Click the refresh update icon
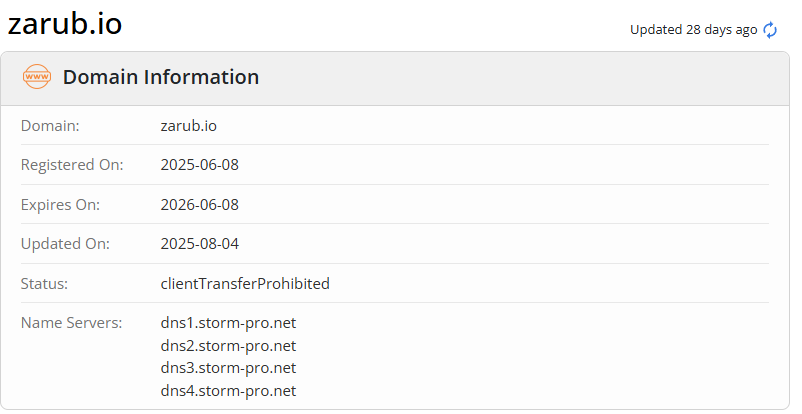This screenshot has width=802, height=414. pos(770,30)
